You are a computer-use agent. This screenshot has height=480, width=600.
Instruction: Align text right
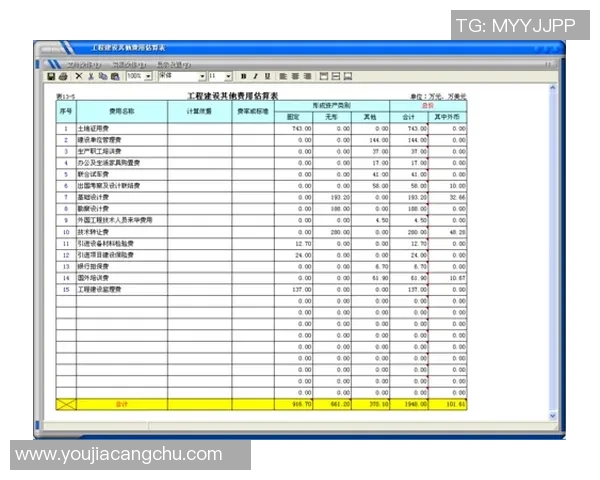(x=307, y=77)
